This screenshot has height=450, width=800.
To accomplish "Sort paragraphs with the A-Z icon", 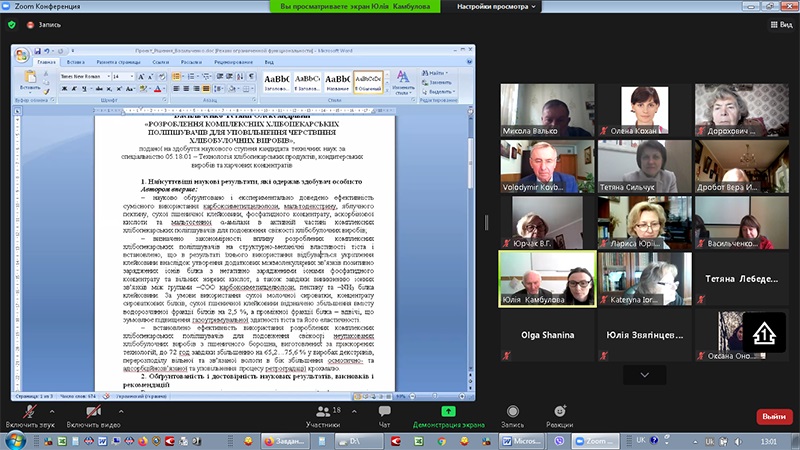I will tap(241, 77).
